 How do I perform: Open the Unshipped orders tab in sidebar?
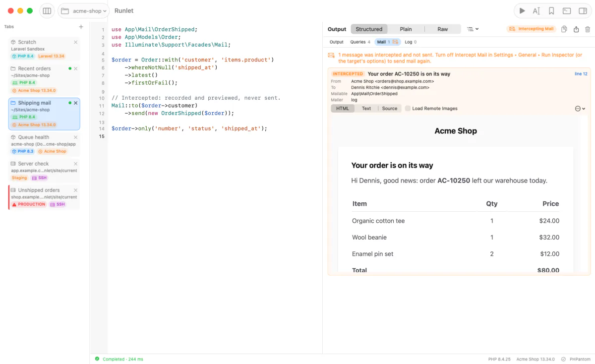[44, 197]
